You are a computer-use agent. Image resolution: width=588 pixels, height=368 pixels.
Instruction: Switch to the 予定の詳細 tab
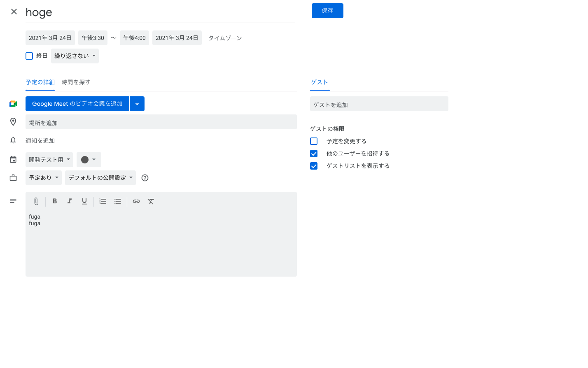click(40, 82)
